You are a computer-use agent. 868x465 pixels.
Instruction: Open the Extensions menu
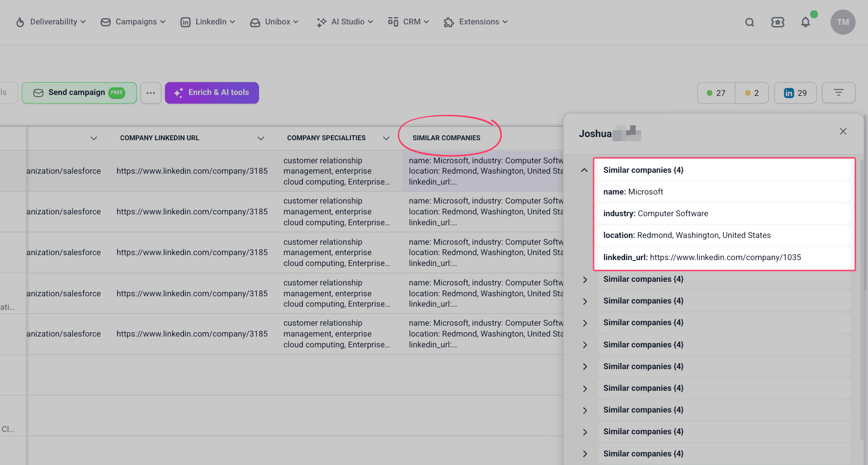[x=476, y=22]
